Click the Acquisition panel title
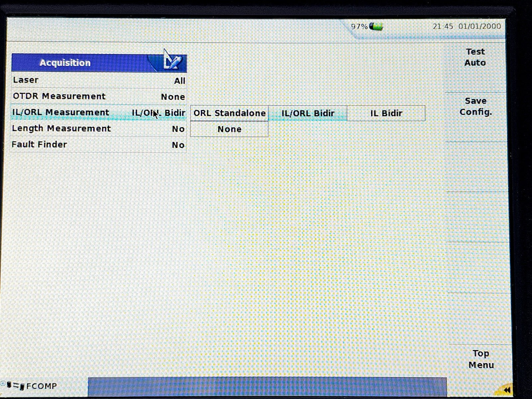The image size is (532, 399). click(65, 63)
